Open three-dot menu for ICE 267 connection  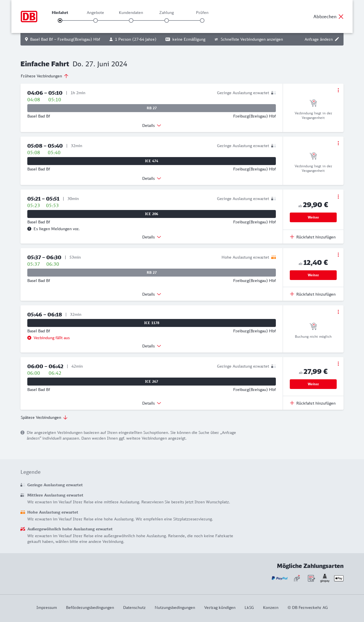tap(338, 364)
